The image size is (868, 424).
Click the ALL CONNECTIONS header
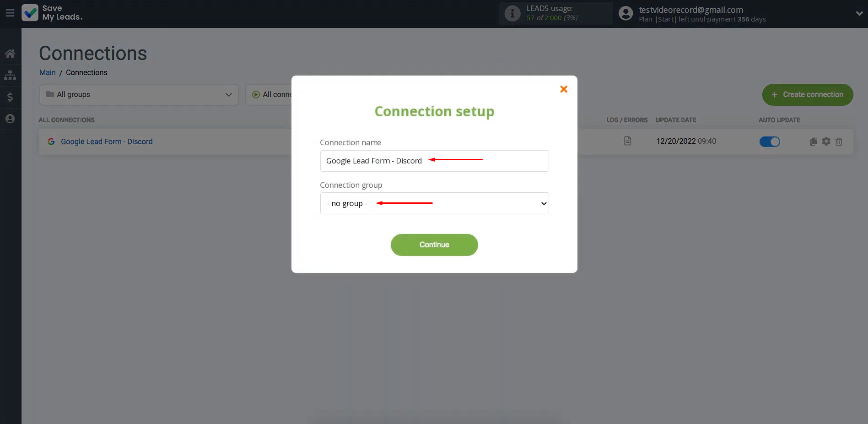tap(67, 120)
